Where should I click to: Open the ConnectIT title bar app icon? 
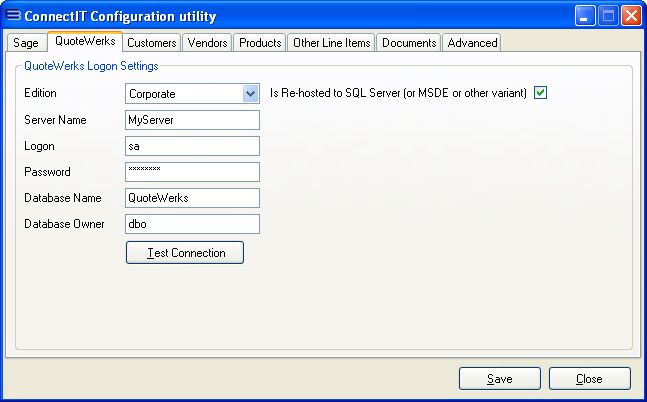[x=13, y=15]
